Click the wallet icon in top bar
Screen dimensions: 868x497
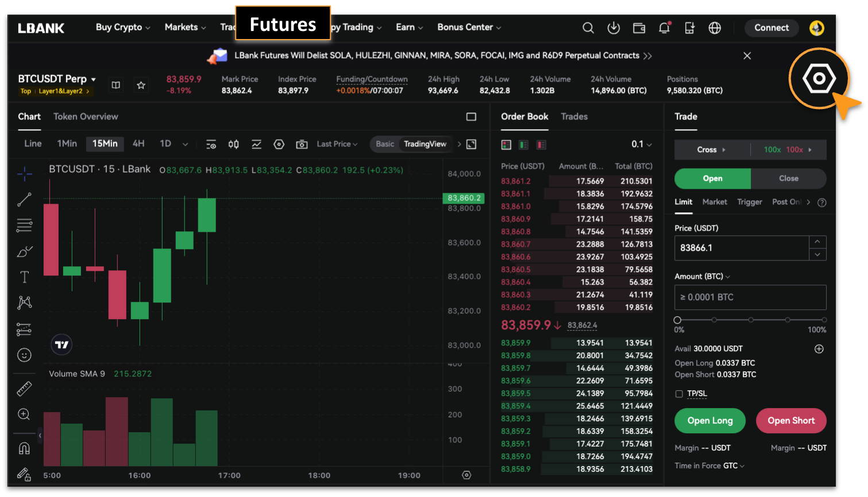639,28
